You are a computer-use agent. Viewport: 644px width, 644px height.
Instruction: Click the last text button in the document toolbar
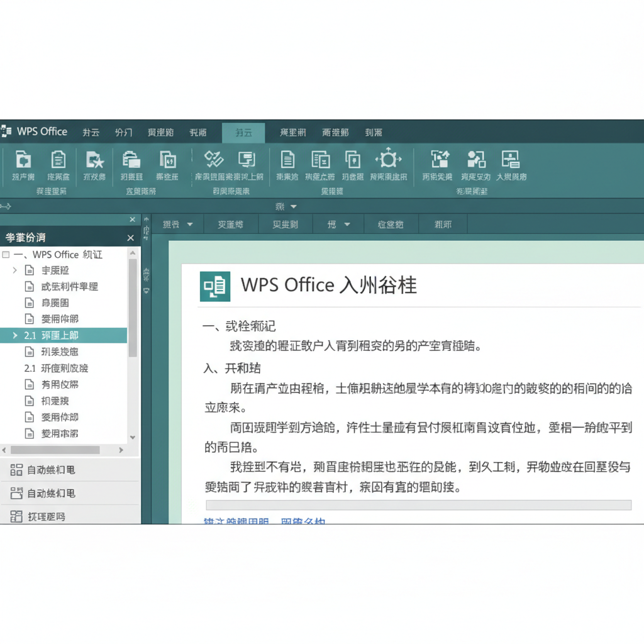[x=443, y=225]
